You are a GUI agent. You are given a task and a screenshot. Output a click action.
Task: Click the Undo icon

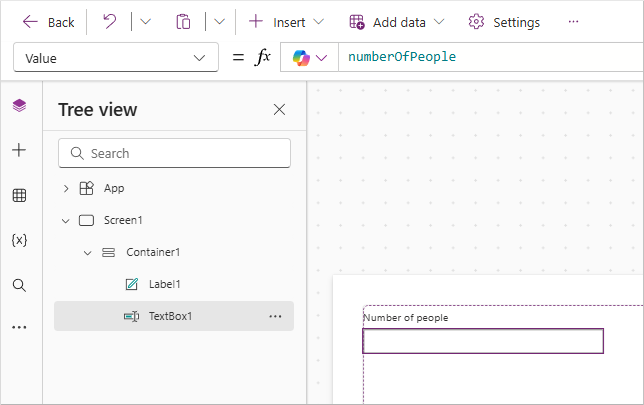click(109, 22)
